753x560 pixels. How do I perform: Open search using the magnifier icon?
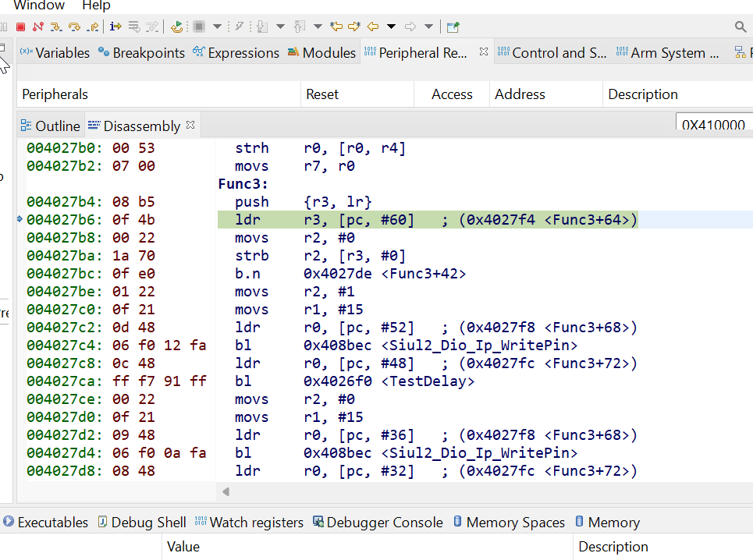[x=740, y=26]
